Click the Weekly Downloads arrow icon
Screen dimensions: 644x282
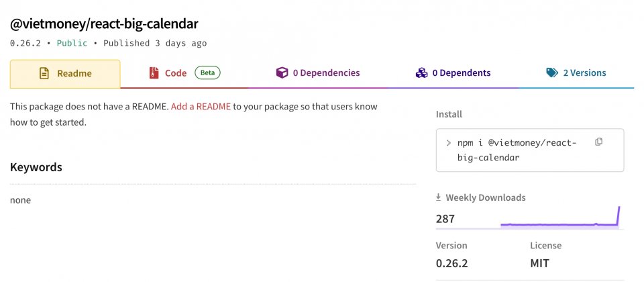pyautogui.click(x=439, y=197)
